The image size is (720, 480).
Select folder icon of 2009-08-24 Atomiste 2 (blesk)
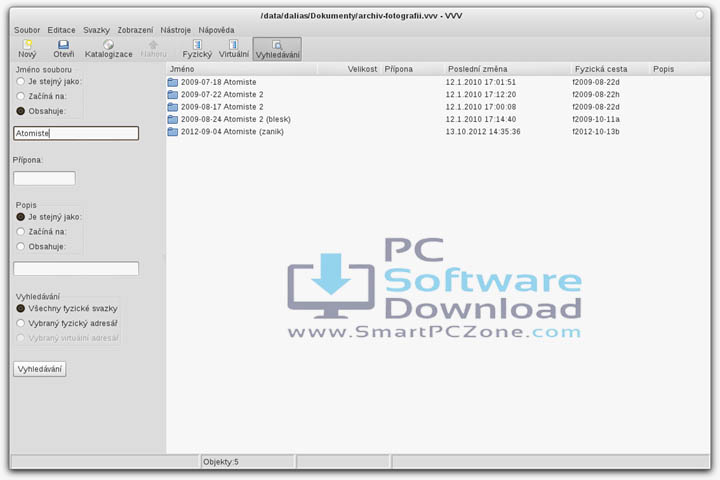(x=173, y=119)
